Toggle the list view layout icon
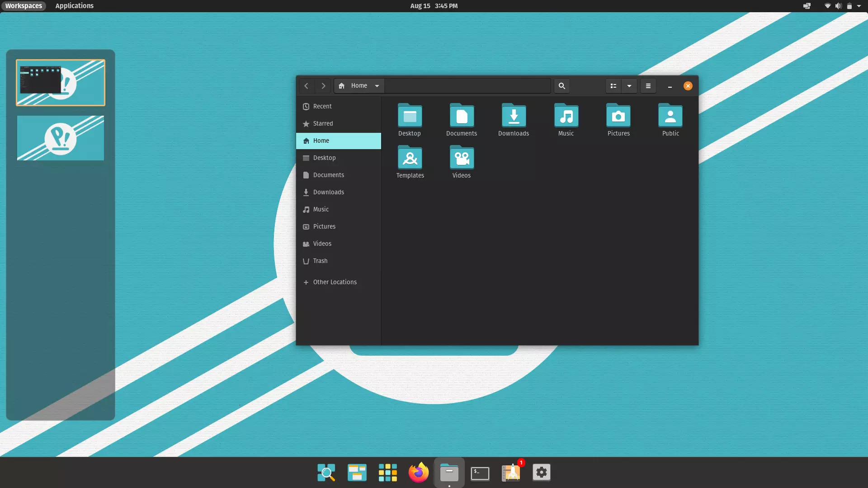 [x=613, y=85]
